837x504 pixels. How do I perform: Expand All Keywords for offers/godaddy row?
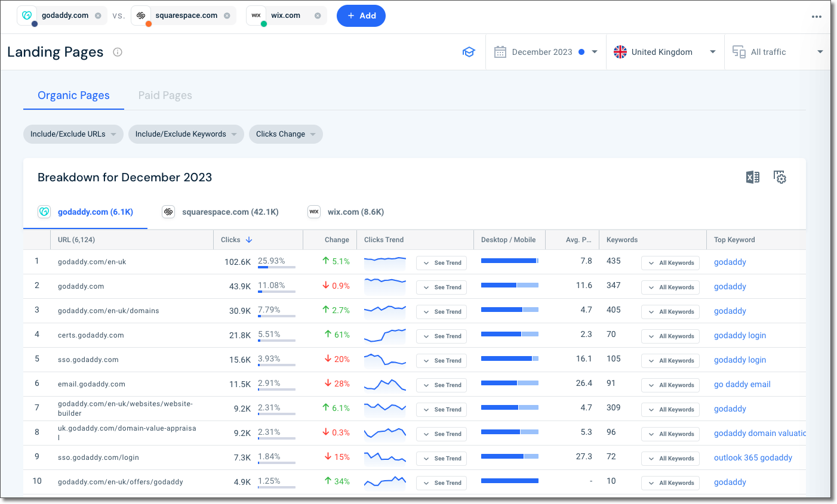click(x=671, y=483)
